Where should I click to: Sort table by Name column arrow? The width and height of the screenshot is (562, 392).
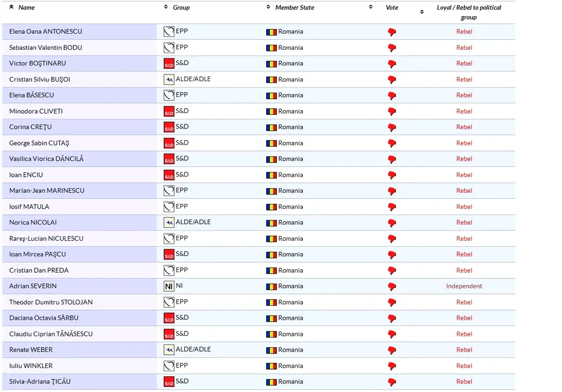tap(12, 7)
